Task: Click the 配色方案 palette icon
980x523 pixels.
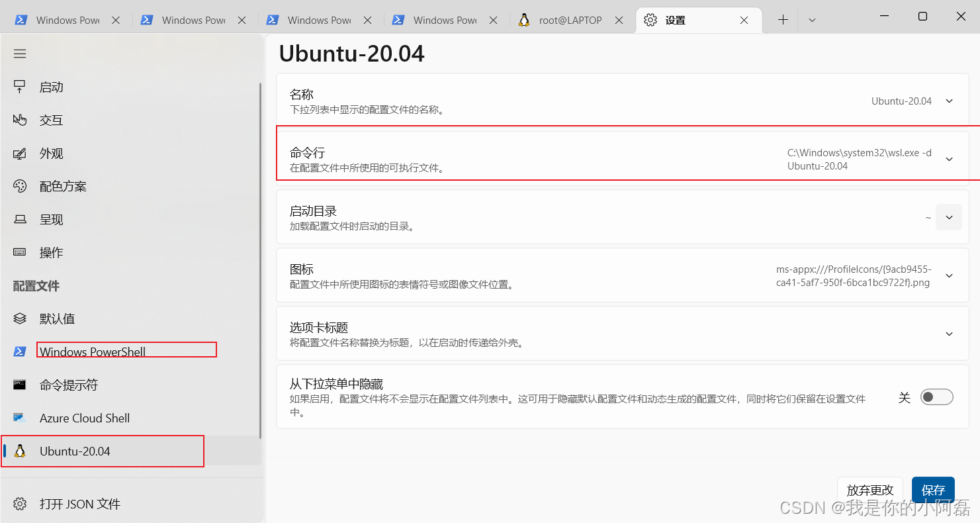Action: coord(20,186)
